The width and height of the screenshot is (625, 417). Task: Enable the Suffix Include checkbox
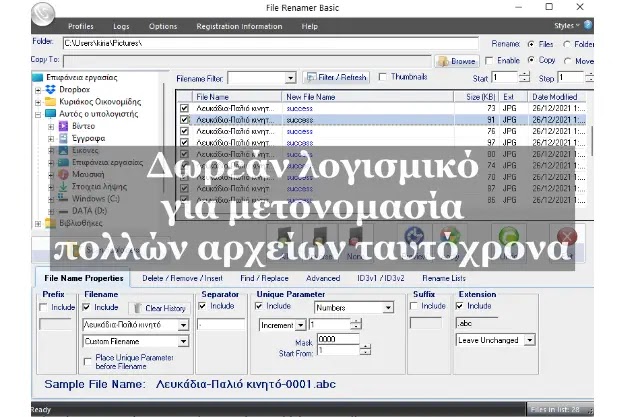coord(414,306)
